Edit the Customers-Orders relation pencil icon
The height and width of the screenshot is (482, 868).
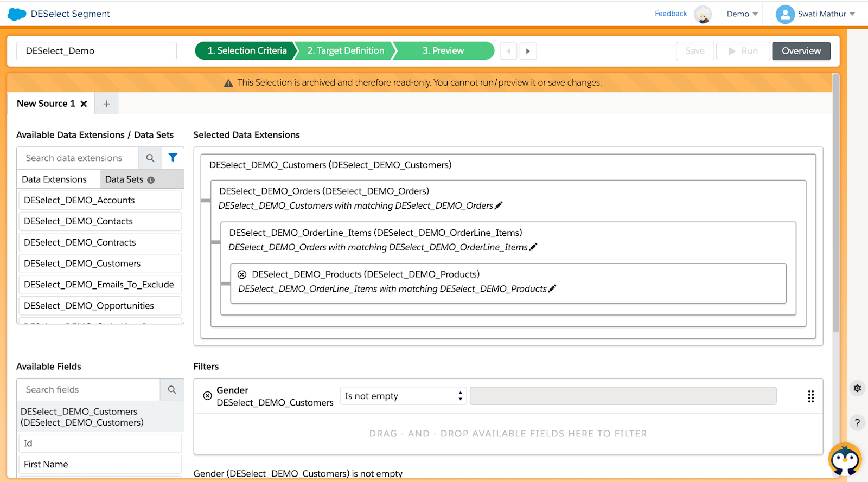pyautogui.click(x=499, y=205)
